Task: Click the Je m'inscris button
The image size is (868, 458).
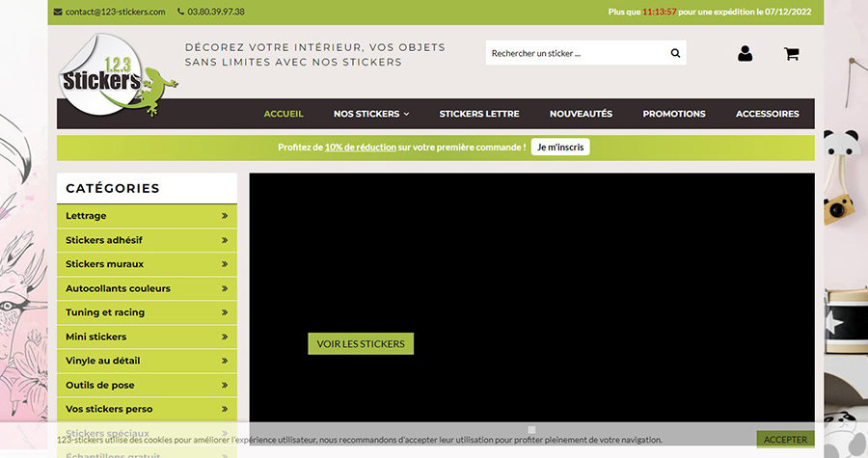Action: coord(560,148)
